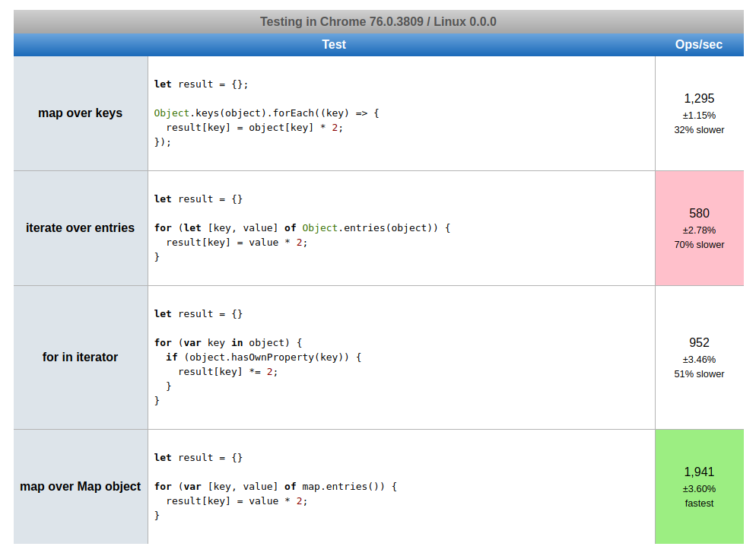This screenshot has width=756, height=556.
Task: Click the 'fastest' label
Action: coord(699,503)
